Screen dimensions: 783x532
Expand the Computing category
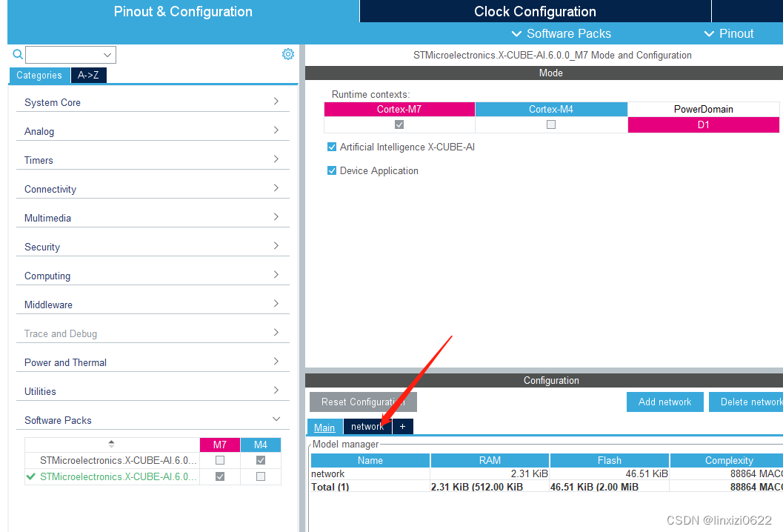point(153,276)
